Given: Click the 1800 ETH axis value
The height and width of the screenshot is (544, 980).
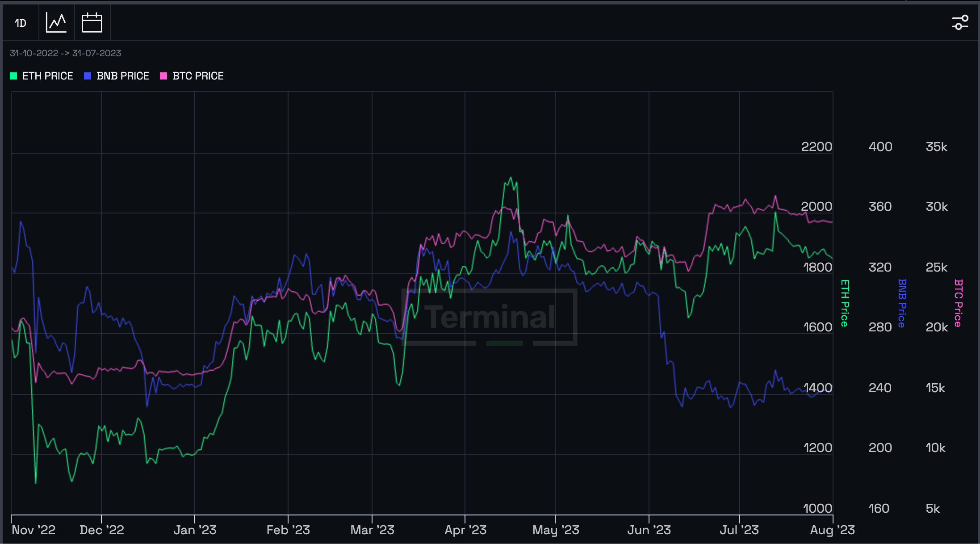Looking at the screenshot, I should pos(817,267).
